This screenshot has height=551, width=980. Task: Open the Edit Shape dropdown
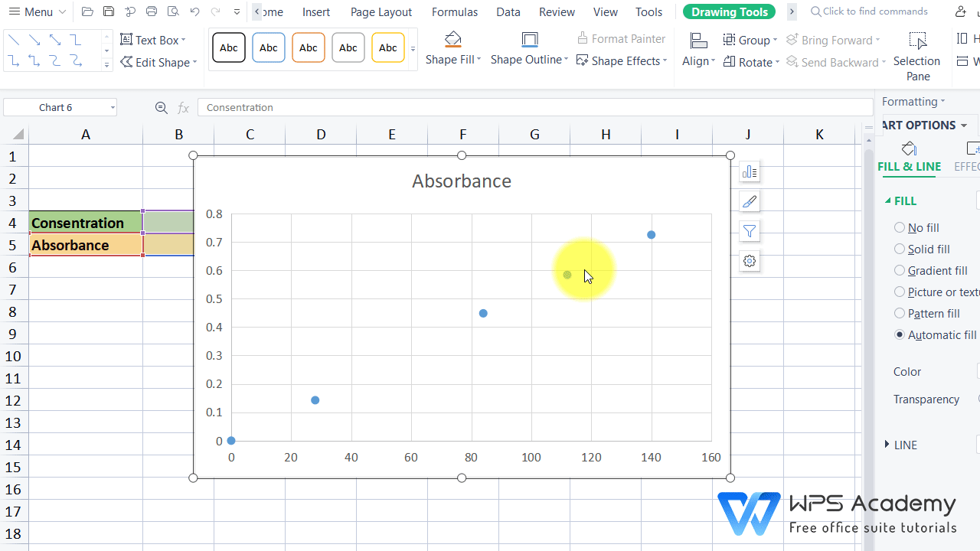[x=158, y=62]
